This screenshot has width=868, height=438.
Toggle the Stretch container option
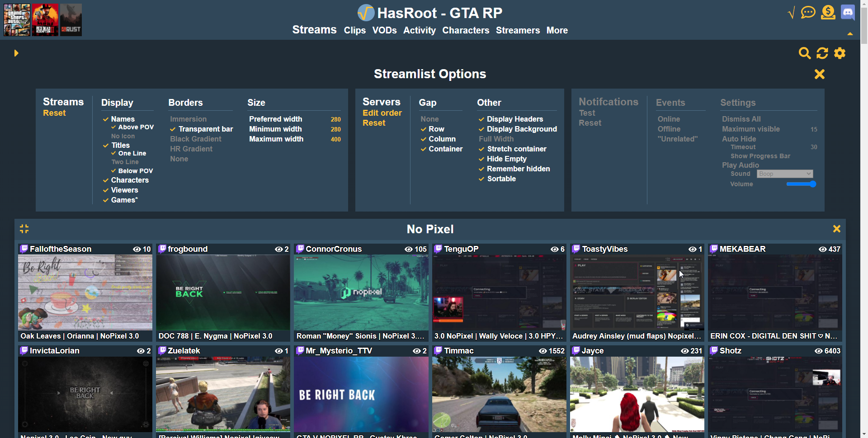[x=513, y=149]
